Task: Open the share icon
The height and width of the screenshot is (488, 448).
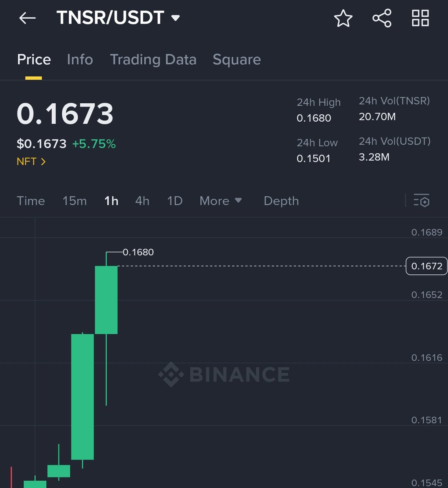Action: (x=382, y=18)
